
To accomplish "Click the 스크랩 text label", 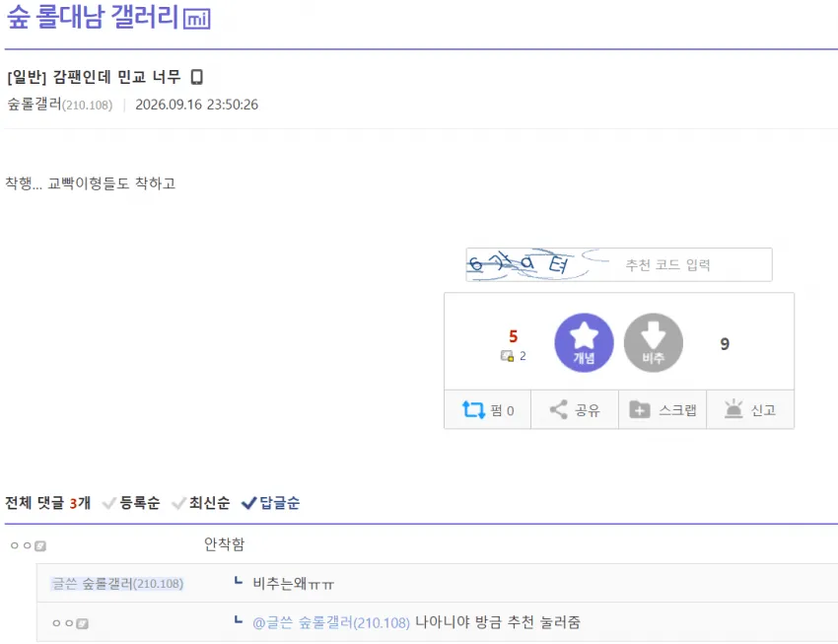I will [x=677, y=410].
